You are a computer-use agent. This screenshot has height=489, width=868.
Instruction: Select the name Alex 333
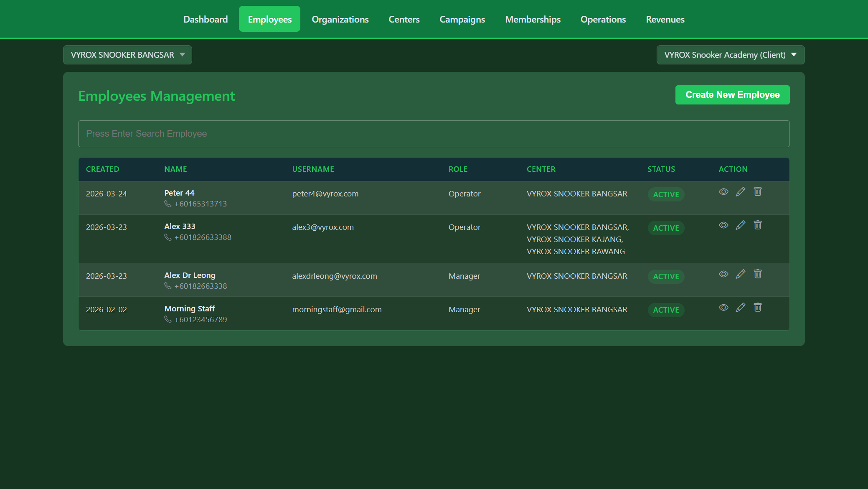[x=180, y=226]
